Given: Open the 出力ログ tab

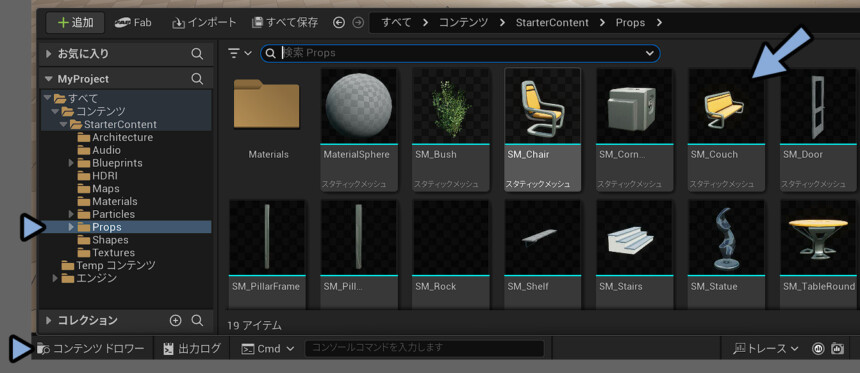Looking at the screenshot, I should point(192,348).
